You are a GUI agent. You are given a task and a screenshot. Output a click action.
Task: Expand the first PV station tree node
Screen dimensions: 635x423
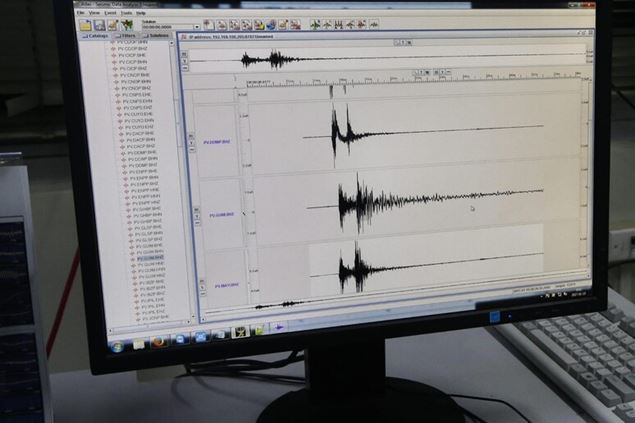pyautogui.click(x=114, y=42)
